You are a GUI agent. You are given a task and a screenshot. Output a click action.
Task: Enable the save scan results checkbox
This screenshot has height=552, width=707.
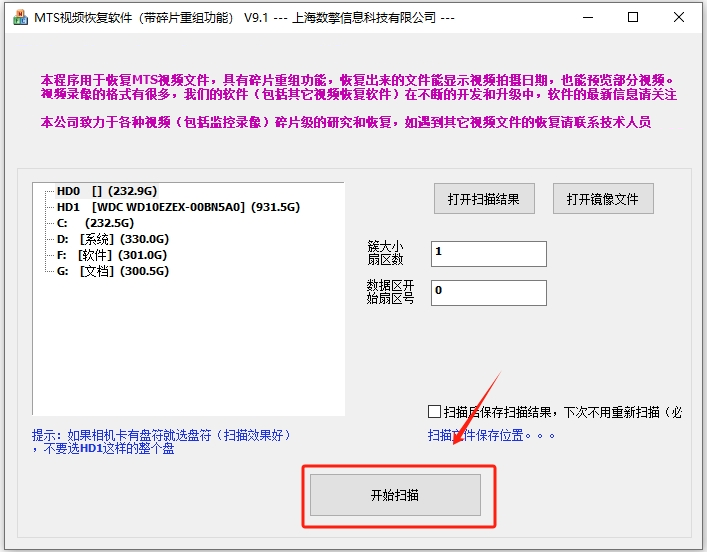point(434,411)
